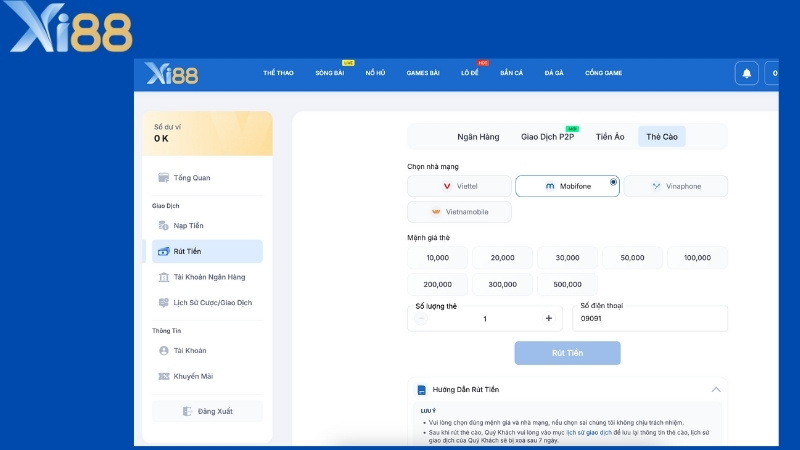Screen dimensions: 800x450
Task: Open SÒNG BÀI menu
Action: [330, 73]
